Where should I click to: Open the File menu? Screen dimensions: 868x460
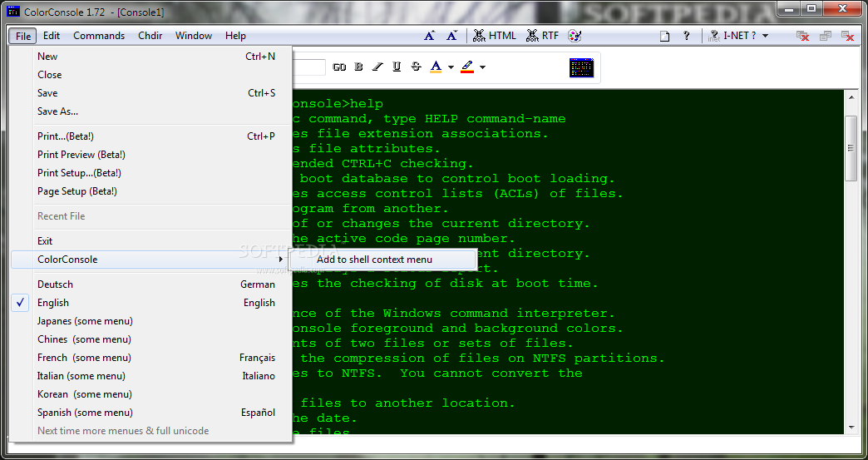pyautogui.click(x=22, y=36)
